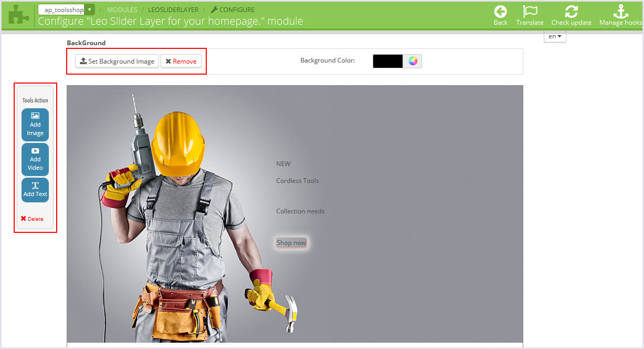644x349 pixels.
Task: Remove the background image
Action: [181, 61]
